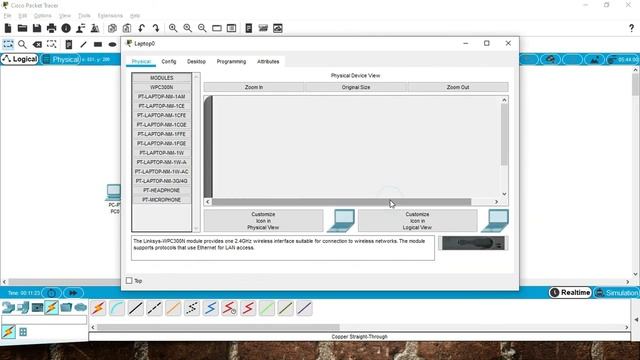Screen dimensions: 640x360
Task: Select PT-MICROPHONE module
Action: pos(162,200)
